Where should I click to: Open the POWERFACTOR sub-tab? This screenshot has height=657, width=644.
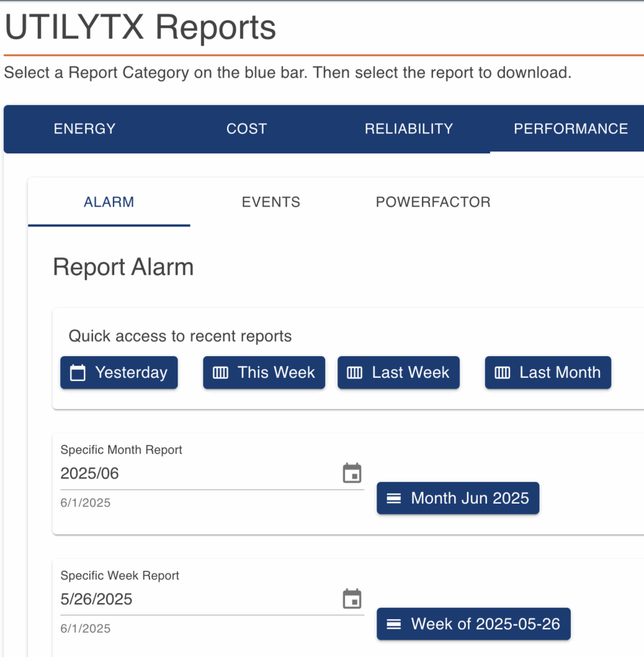(x=433, y=202)
